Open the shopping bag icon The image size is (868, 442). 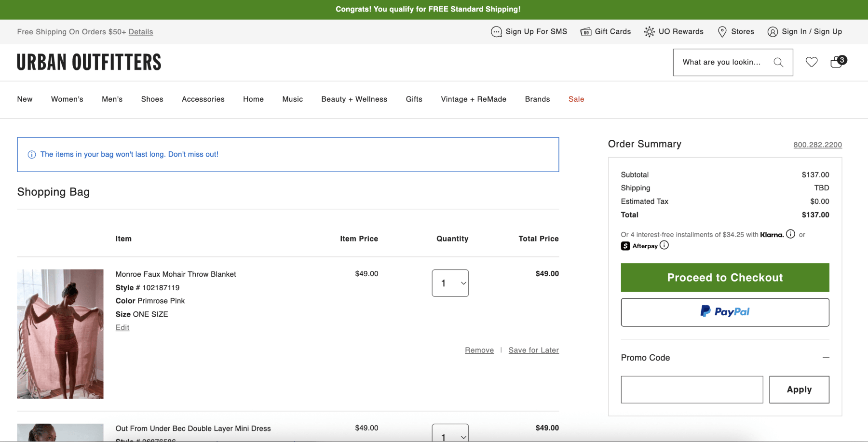(x=837, y=62)
